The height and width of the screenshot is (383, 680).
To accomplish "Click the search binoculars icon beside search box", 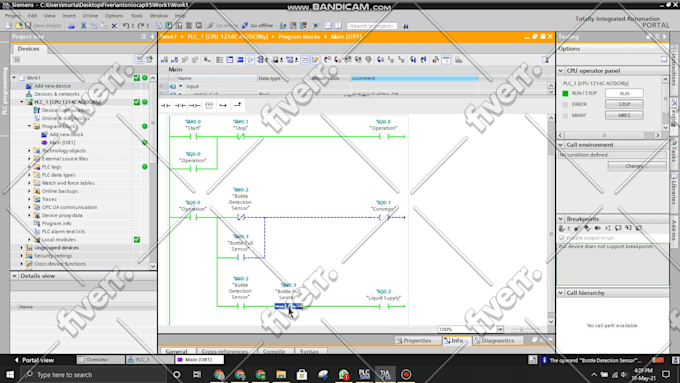I will (x=405, y=26).
